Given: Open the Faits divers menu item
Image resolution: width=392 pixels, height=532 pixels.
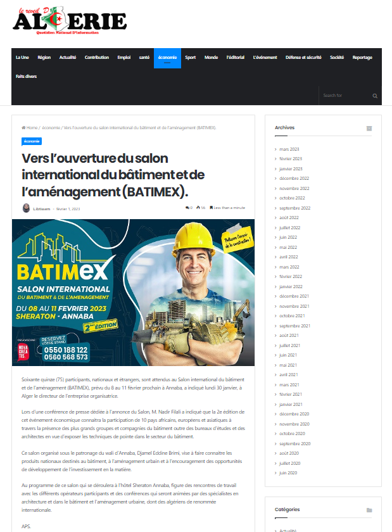Looking at the screenshot, I should 26,77.
